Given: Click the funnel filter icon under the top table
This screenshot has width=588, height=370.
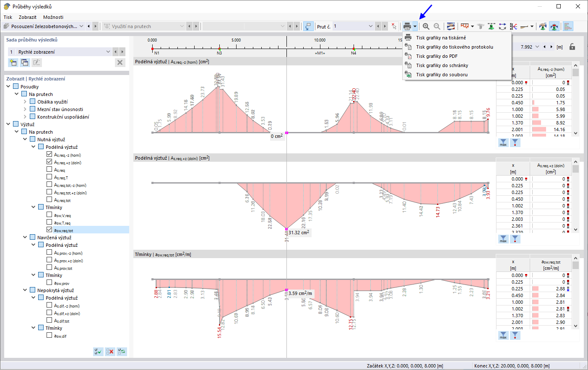Looking at the screenshot, I should (x=515, y=142).
